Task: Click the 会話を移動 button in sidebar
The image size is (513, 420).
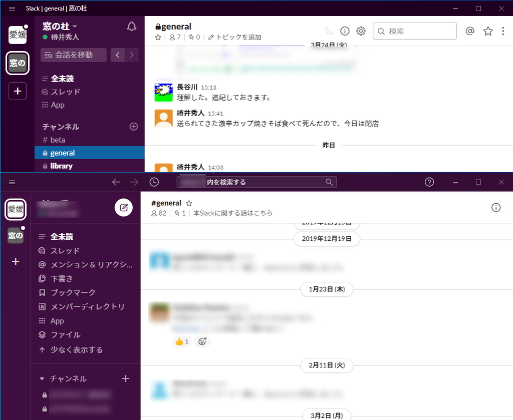Action: [73, 55]
